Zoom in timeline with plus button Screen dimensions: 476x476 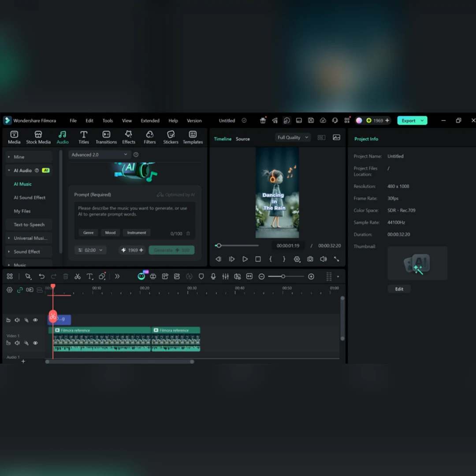(x=311, y=276)
